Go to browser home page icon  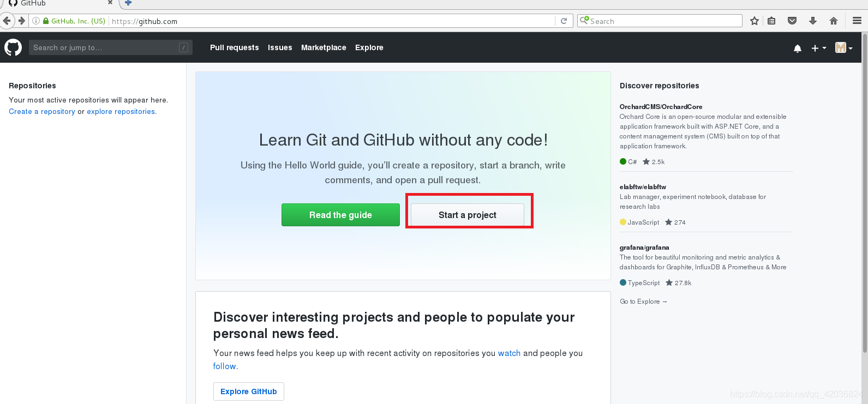pyautogui.click(x=833, y=21)
